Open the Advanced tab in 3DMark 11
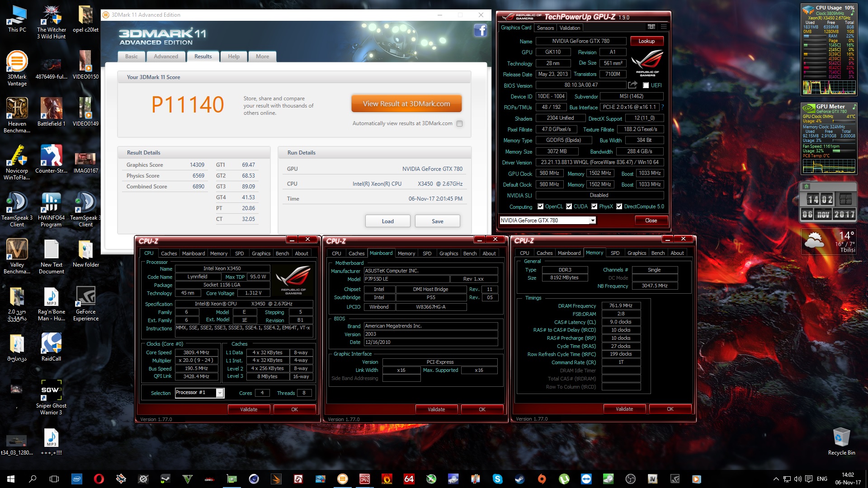Viewport: 868px width, 488px height. pyautogui.click(x=166, y=56)
